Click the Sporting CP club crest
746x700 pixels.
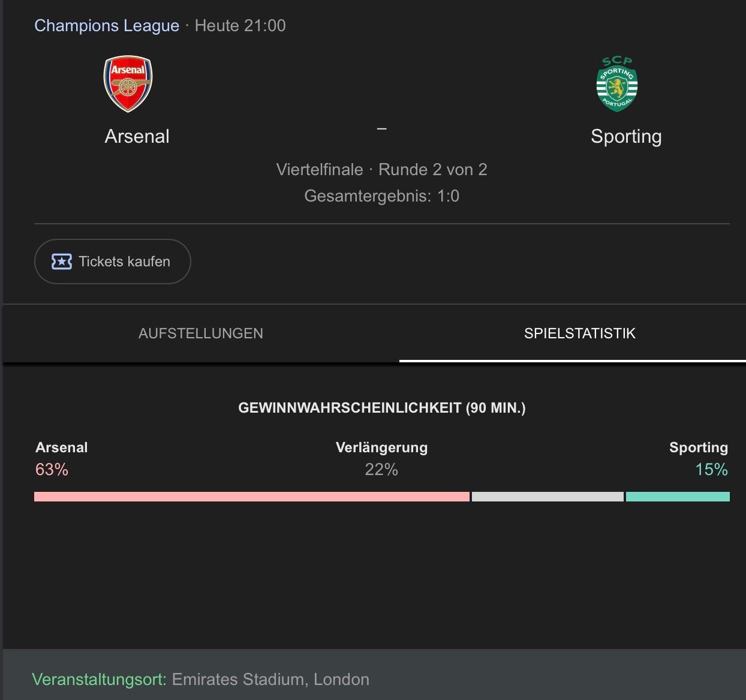point(617,84)
